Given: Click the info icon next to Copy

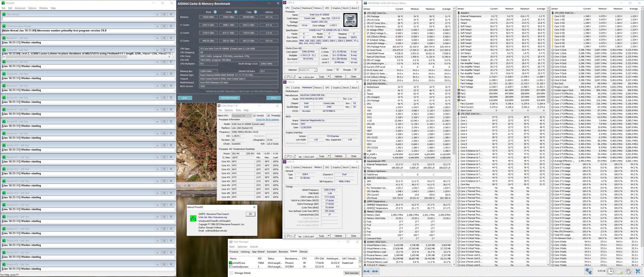Looking at the screenshot, I should point(255,12).
